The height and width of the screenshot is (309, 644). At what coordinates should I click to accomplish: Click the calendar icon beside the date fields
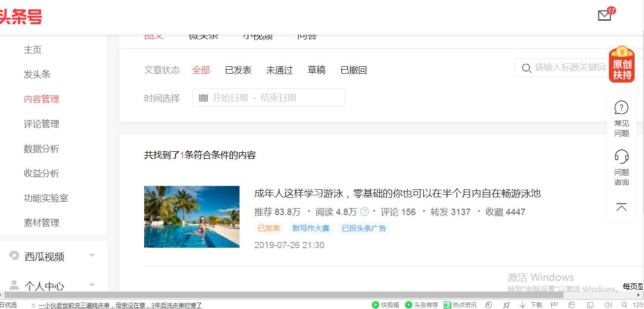tap(204, 97)
